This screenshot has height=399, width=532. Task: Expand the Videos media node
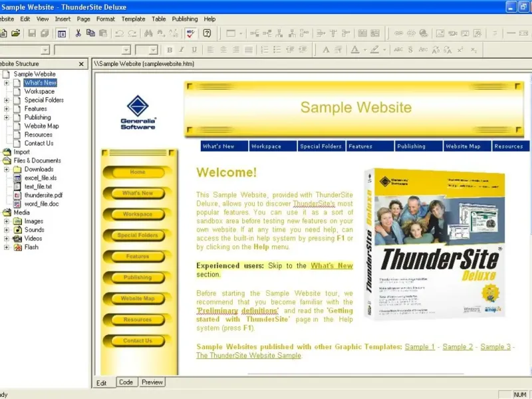click(7, 239)
